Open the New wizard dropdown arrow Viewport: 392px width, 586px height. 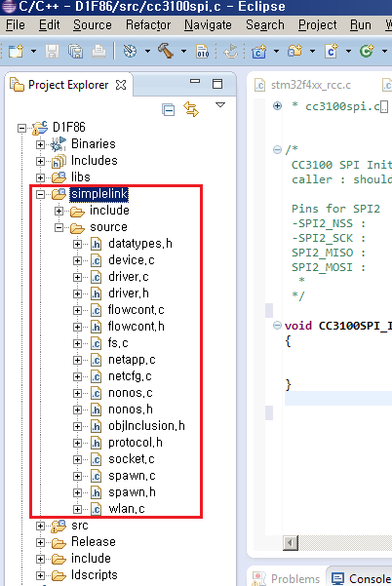tap(33, 51)
